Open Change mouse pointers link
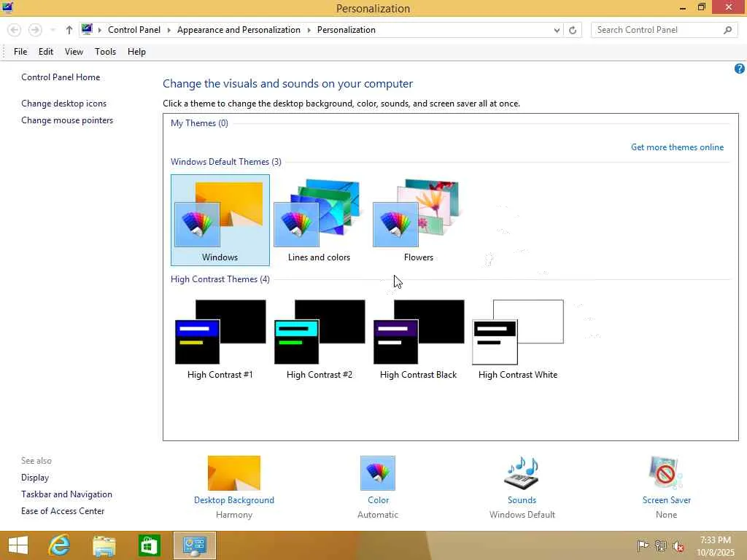Viewport: 747px width, 560px height. point(67,120)
